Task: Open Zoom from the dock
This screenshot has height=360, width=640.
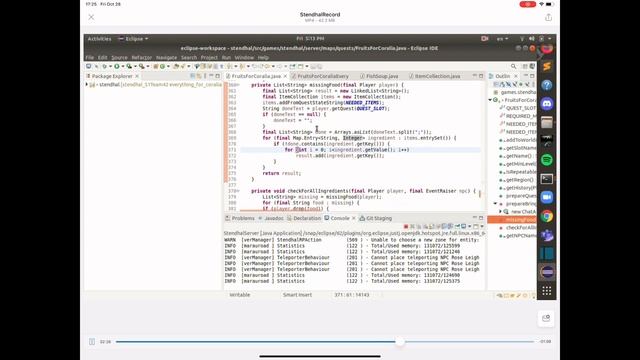Action: tap(547, 197)
